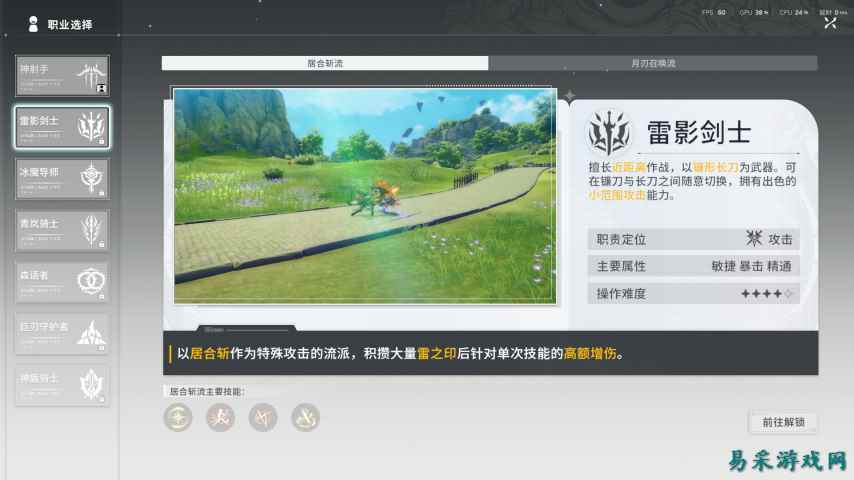Close the class selection screen
This screenshot has width=854, height=480.
pyautogui.click(x=830, y=23)
